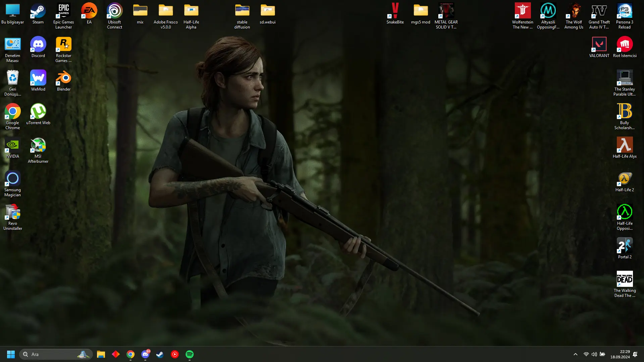Image resolution: width=644 pixels, height=362 pixels.
Task: Select the Rockstar Games launcher icon
Action: click(x=64, y=50)
